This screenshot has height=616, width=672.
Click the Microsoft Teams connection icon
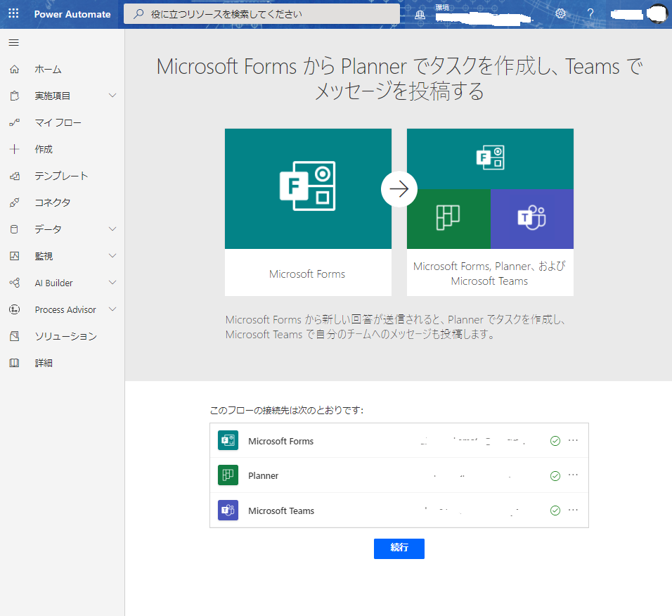[x=228, y=510]
